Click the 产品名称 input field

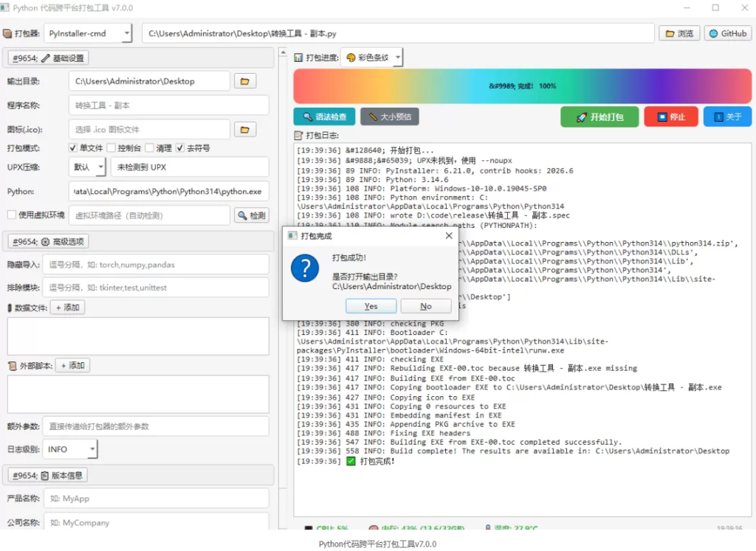157,498
